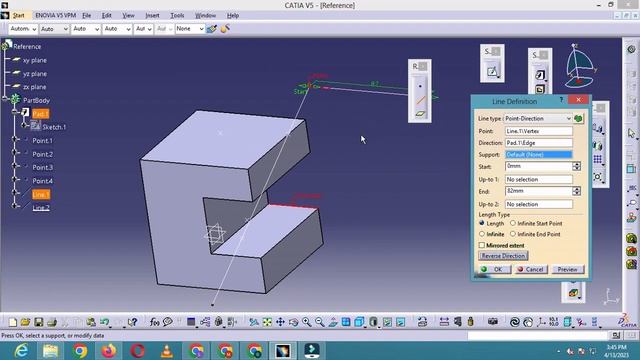This screenshot has height=360, width=640.
Task: Click the Open folder icon
Action: pyautogui.click(x=25, y=322)
